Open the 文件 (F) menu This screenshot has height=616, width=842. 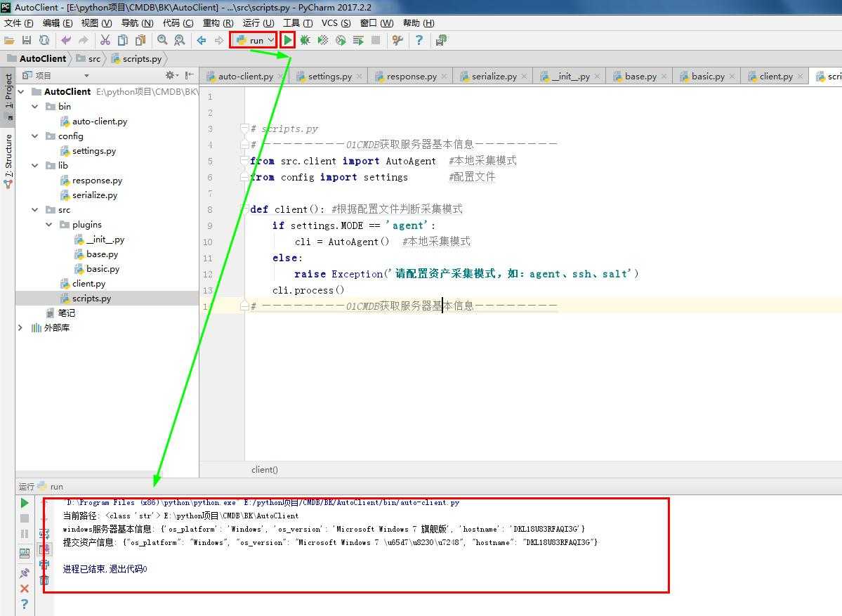19,23
